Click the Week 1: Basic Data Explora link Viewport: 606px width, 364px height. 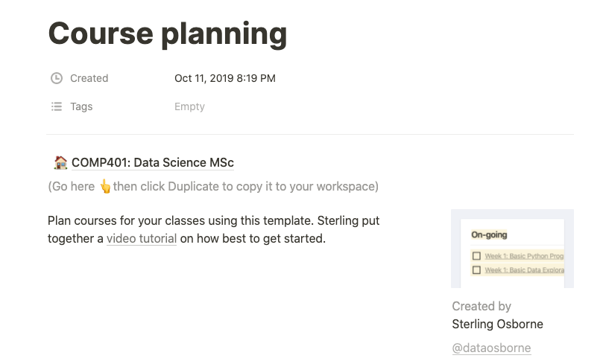[523, 270]
